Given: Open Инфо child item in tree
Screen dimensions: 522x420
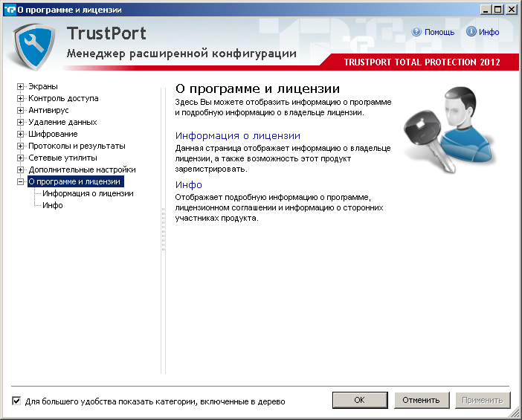Looking at the screenshot, I should point(53,205).
